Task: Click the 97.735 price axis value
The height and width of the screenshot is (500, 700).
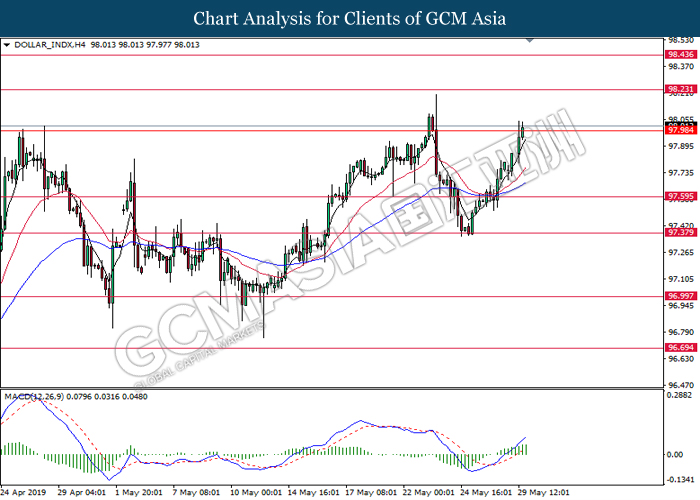Action: tap(681, 173)
